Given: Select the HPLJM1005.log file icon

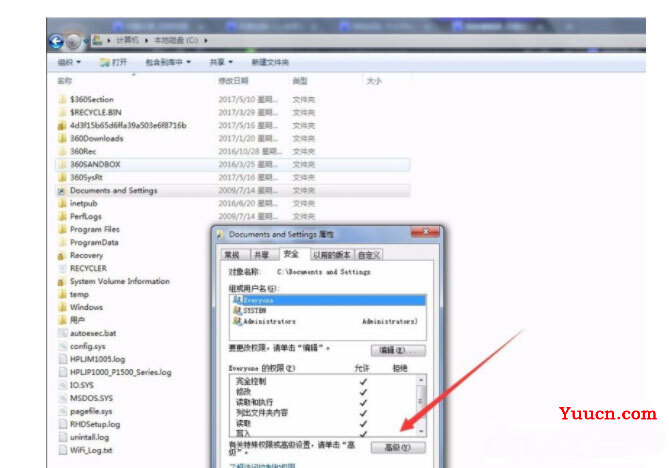Looking at the screenshot, I should [x=63, y=359].
